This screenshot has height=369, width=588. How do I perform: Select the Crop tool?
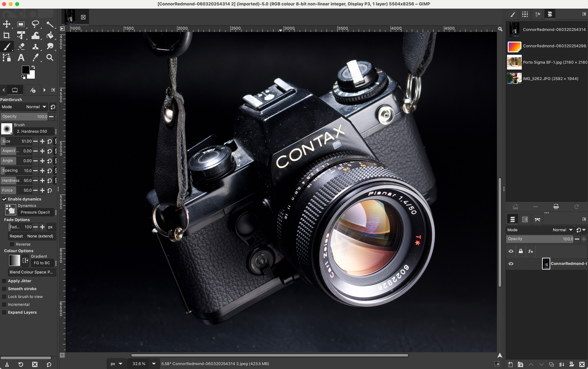[7, 36]
